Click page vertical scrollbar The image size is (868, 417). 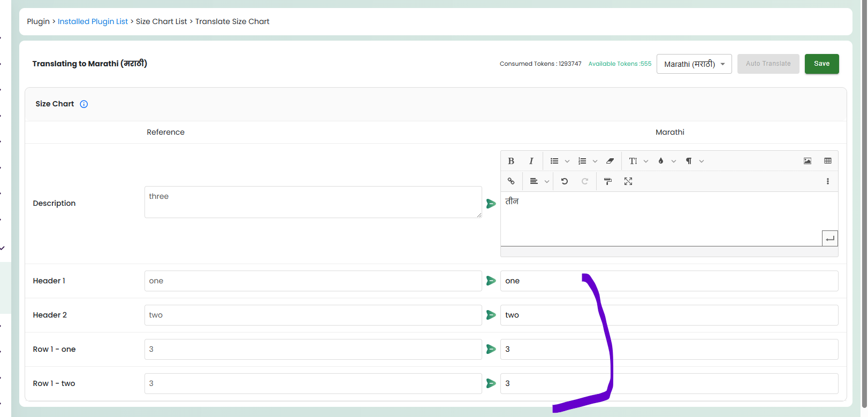point(863,203)
